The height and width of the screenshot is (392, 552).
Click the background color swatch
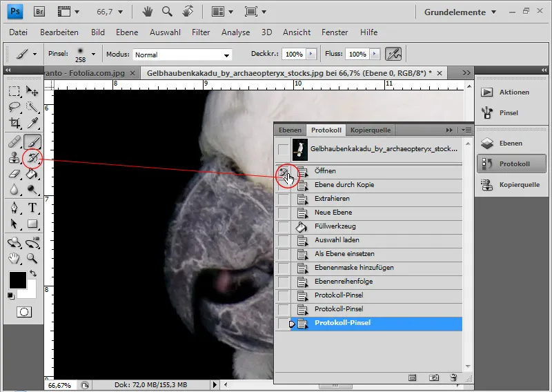31,293
